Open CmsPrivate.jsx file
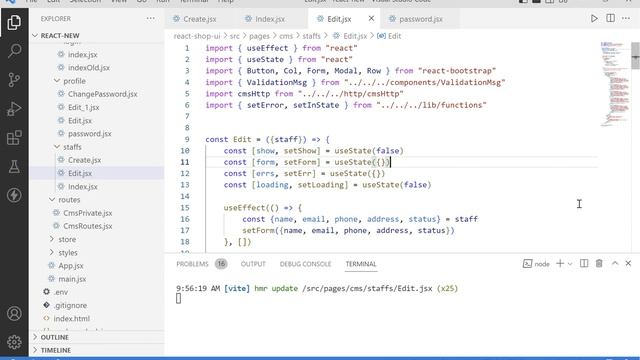 [87, 213]
